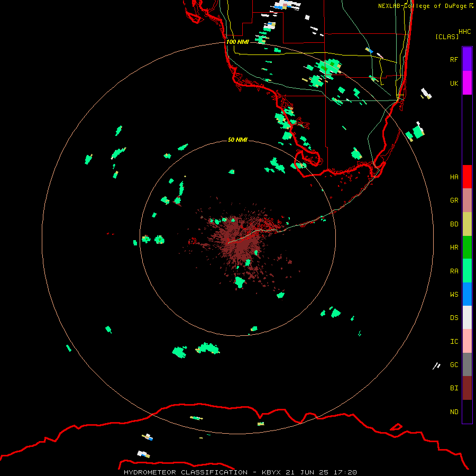The height and width of the screenshot is (476, 476).
Task: Click the DS legend label
Action: [x=454, y=318]
